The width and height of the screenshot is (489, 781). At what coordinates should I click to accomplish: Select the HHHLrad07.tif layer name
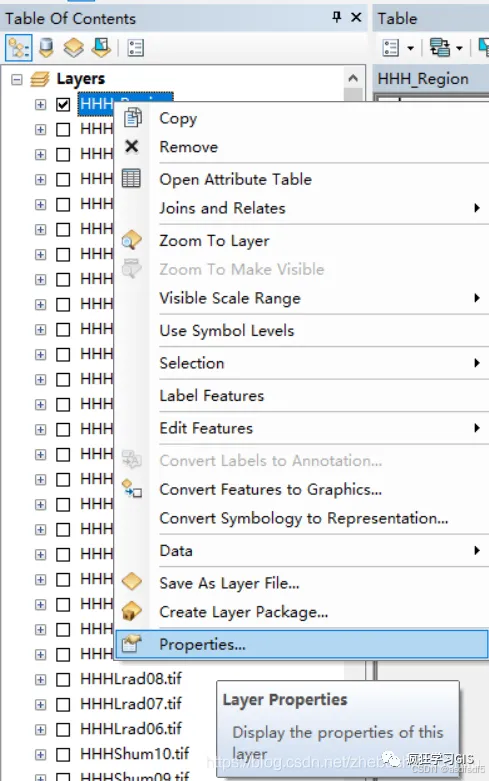pos(131,703)
